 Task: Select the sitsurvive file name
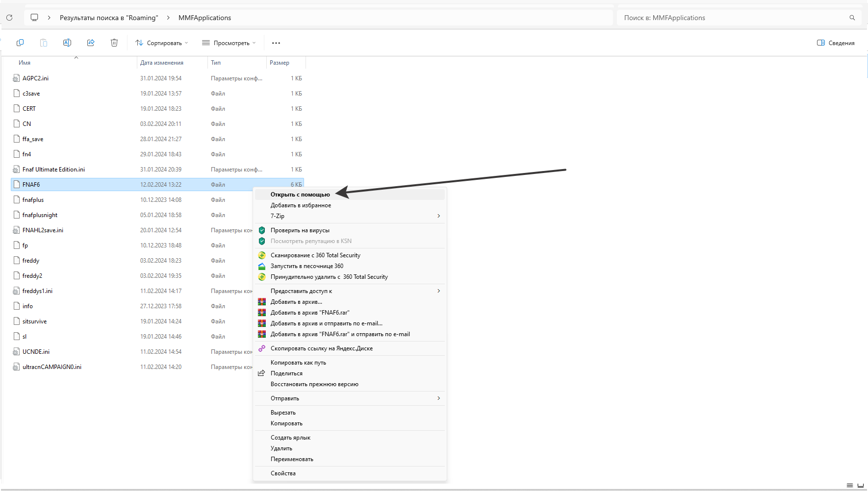click(x=34, y=321)
